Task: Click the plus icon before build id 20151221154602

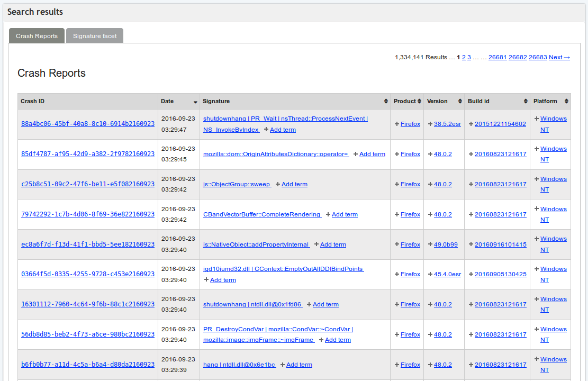Action: pos(471,124)
